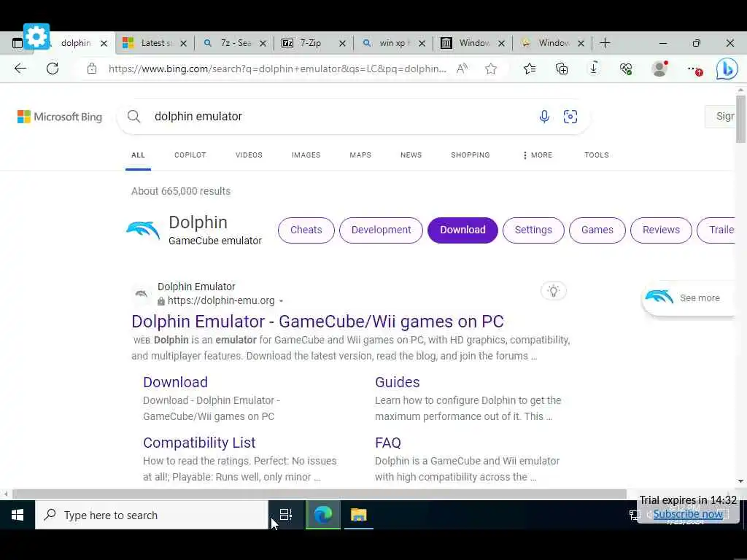Reload the Bing search page
The height and width of the screenshot is (560, 747).
53,69
